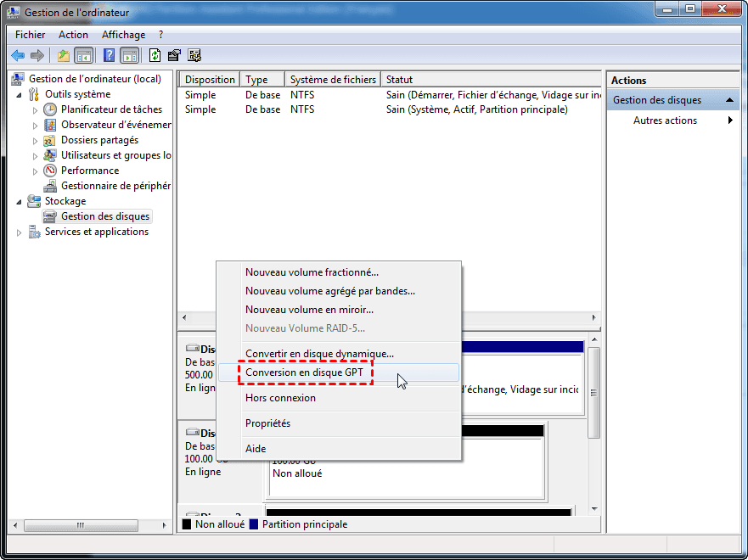Choose Nouveau volume agrégé par bandes...
This screenshot has width=748, height=560.
click(339, 291)
